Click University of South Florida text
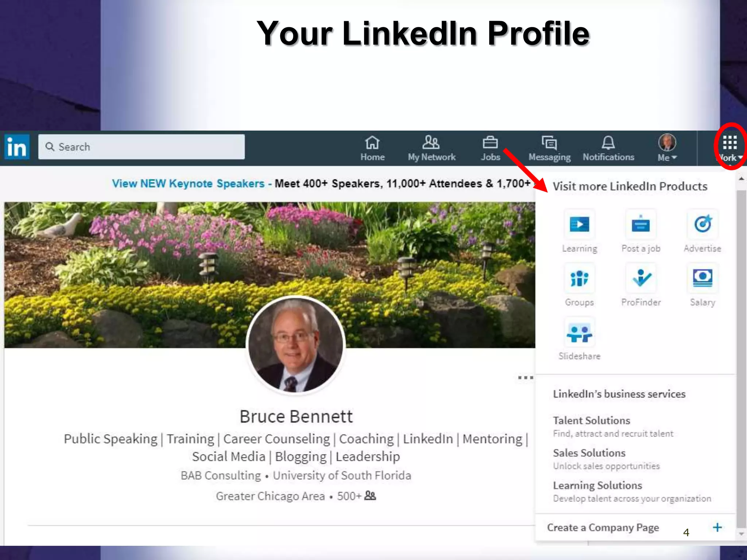 tap(342, 475)
